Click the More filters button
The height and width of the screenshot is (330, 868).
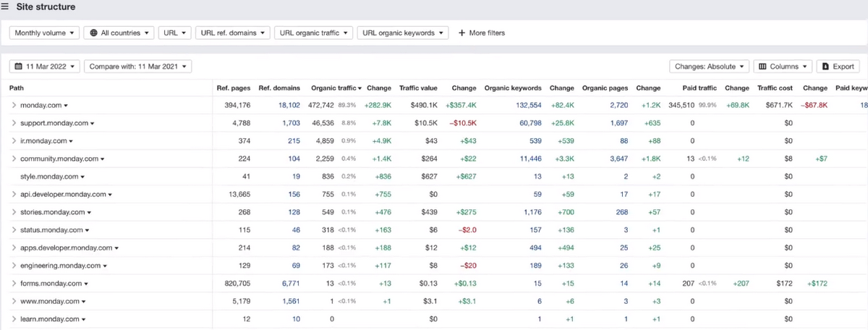pyautogui.click(x=482, y=33)
